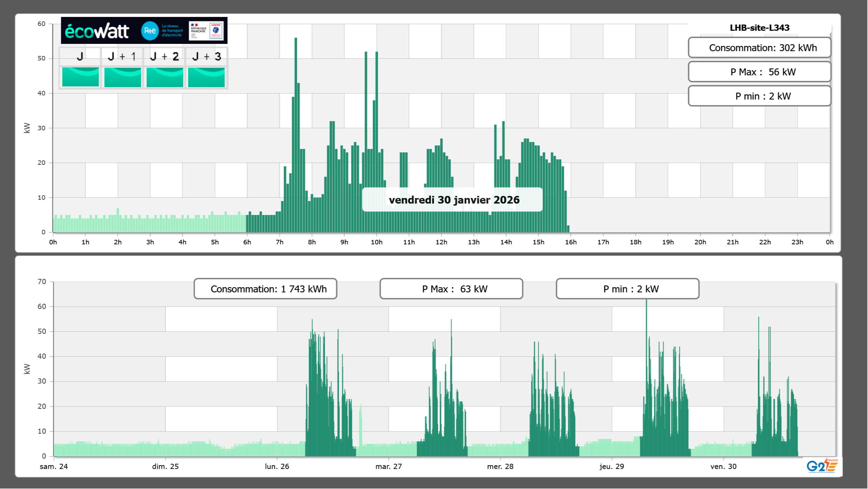Click the P Max : 63 kW box

[x=451, y=289]
